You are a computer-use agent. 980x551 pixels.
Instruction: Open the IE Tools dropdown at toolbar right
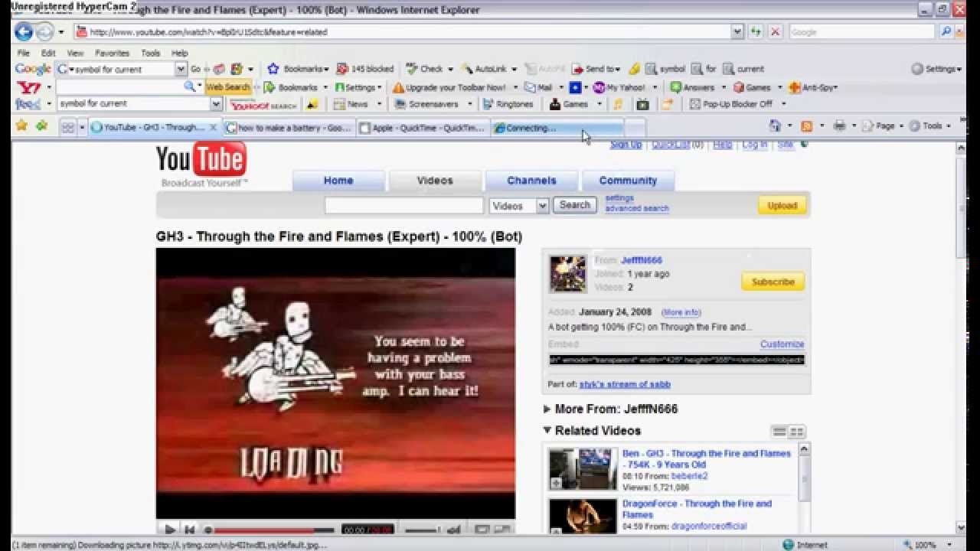click(x=931, y=126)
